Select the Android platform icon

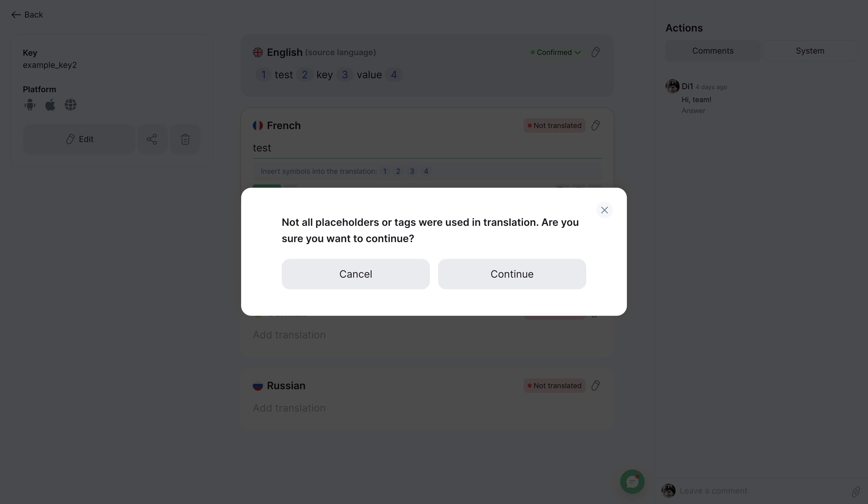point(30,104)
